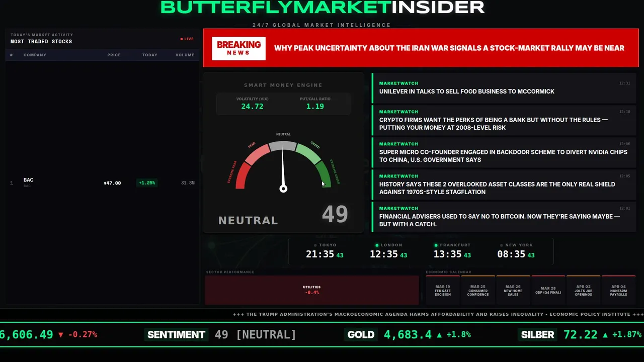Image resolution: width=644 pixels, height=362 pixels.
Task: Open the Apr 02 JOLTS Job Openings card
Action: [x=584, y=290]
